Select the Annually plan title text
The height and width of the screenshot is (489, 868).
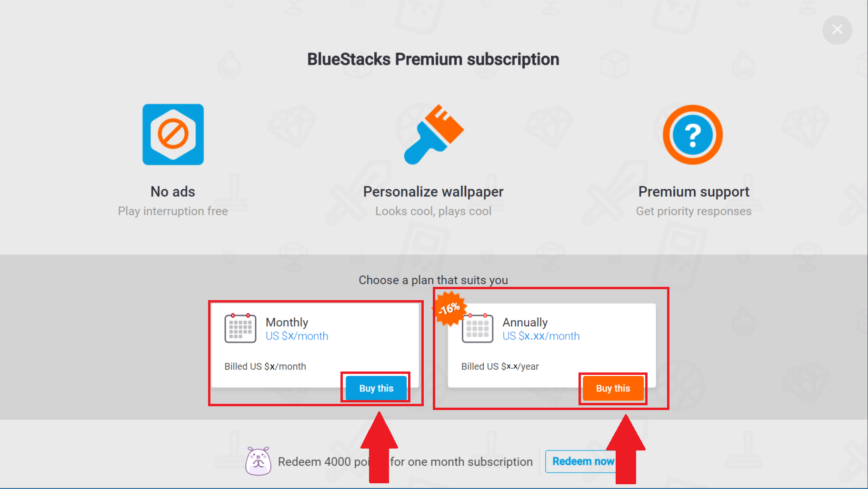coord(525,323)
